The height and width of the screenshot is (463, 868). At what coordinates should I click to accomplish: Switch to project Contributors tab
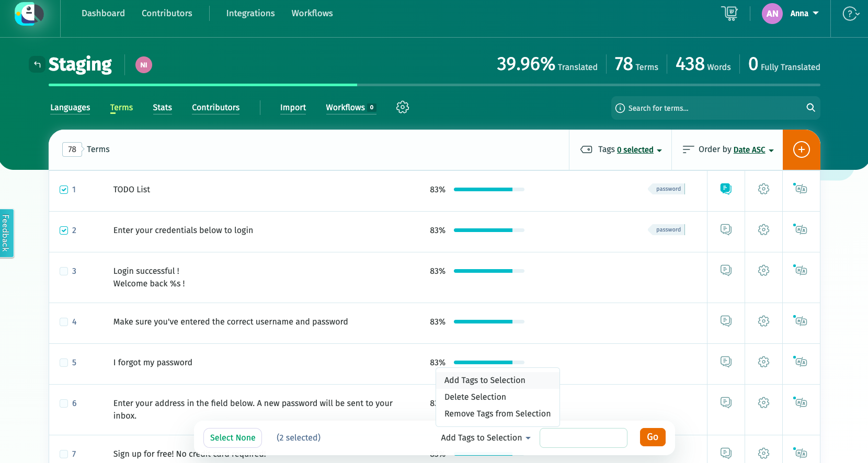tap(215, 108)
